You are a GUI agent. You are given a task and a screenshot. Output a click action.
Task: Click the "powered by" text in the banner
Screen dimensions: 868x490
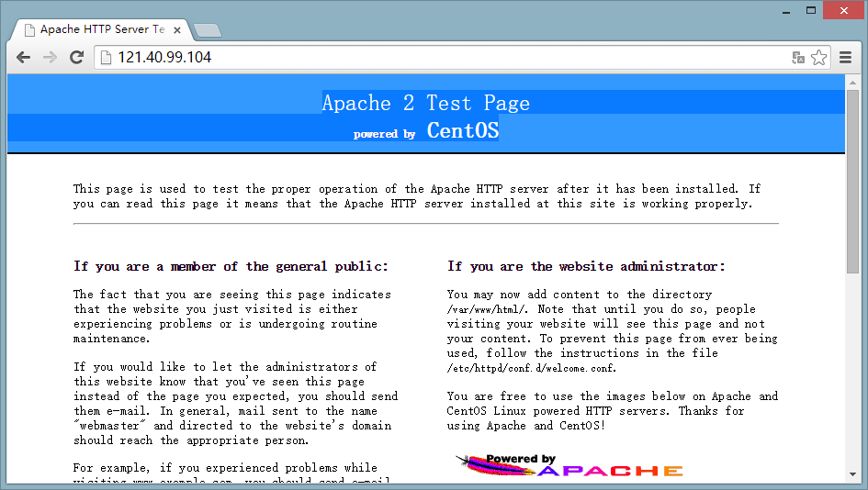coord(384,134)
